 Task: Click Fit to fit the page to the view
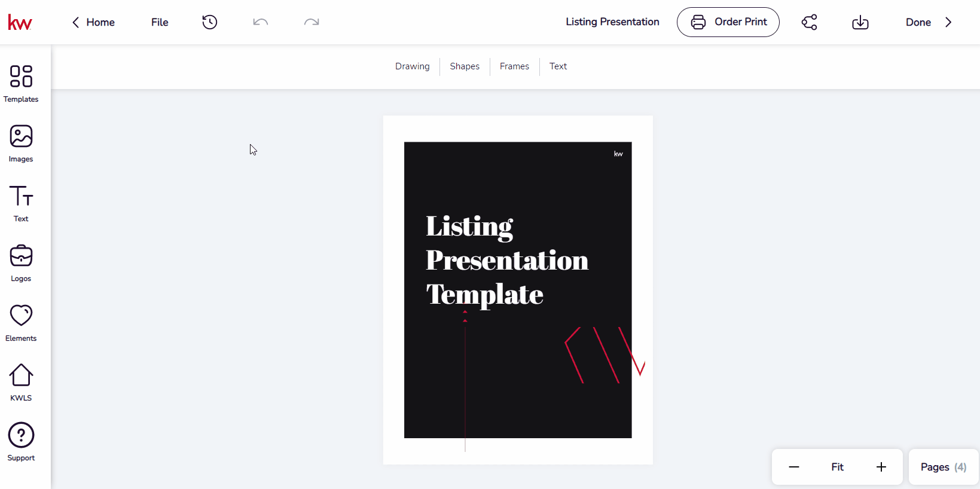pos(837,467)
